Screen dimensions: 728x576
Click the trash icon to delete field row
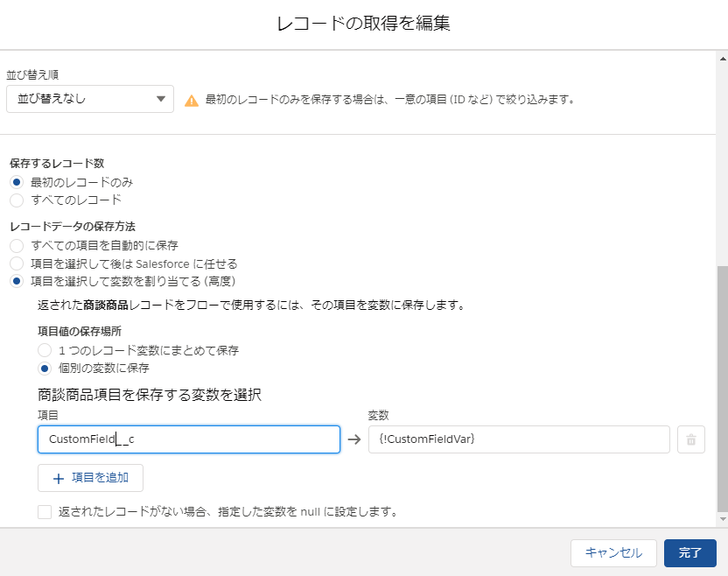691,439
